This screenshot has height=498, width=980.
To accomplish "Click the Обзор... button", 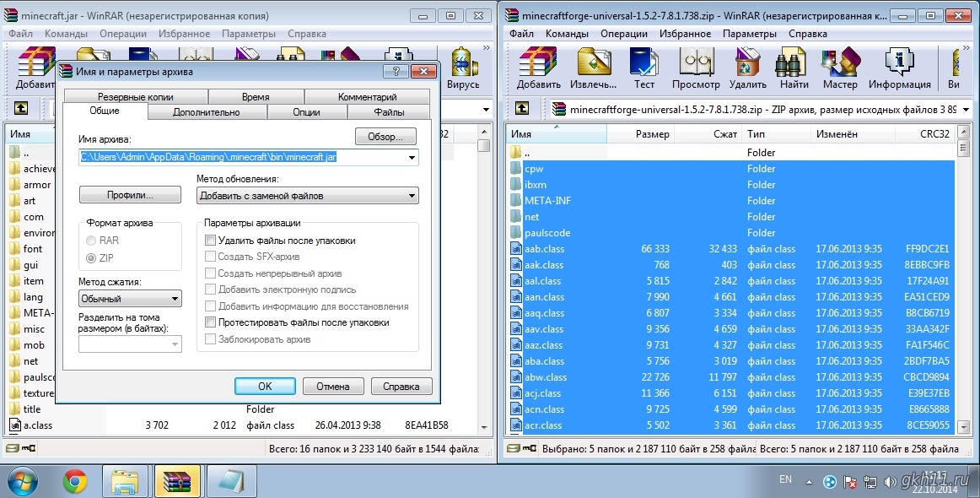I will 385,137.
